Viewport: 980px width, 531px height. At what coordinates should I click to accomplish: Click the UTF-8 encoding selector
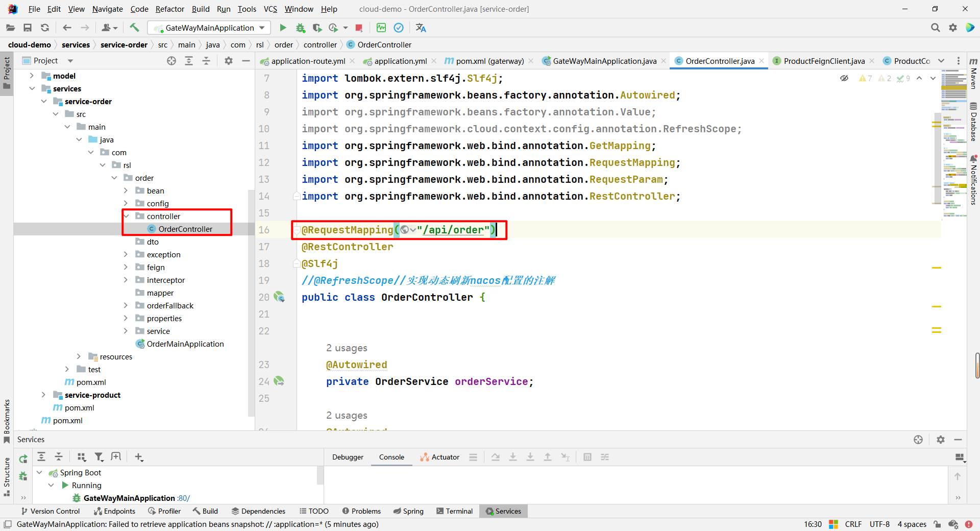[879, 524]
